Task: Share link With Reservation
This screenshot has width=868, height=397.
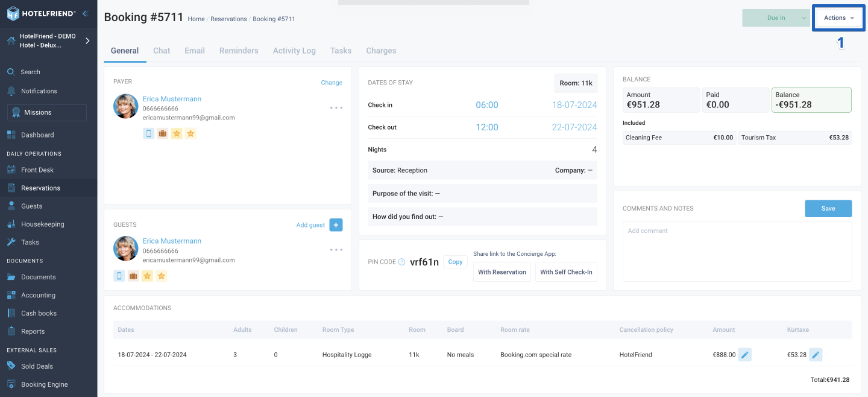Action: coord(502,272)
